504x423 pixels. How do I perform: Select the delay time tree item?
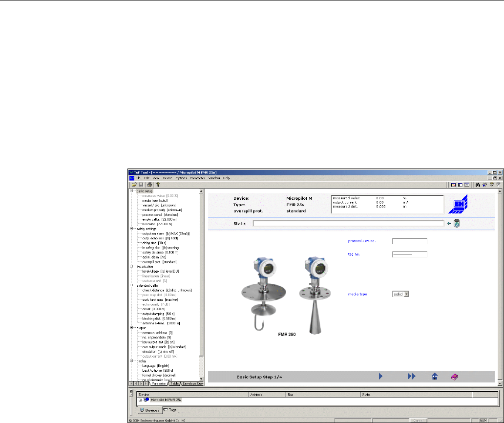pos(154,243)
